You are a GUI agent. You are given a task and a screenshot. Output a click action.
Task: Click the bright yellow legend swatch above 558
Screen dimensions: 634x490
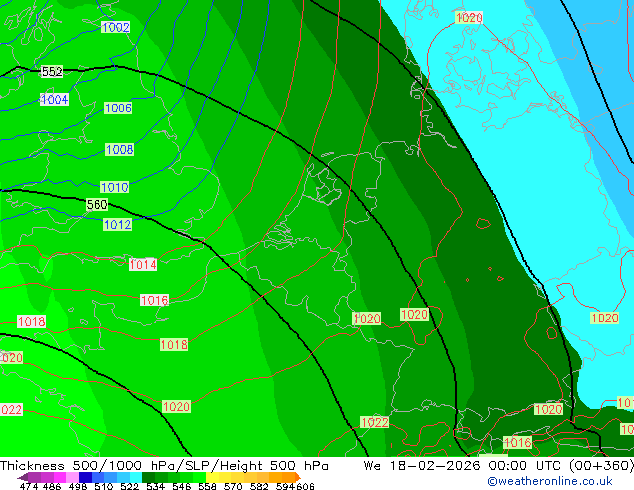[x=212, y=477]
